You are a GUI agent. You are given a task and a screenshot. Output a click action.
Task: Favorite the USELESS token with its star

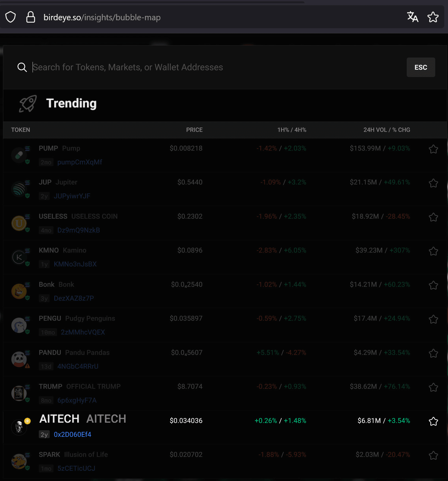pos(433,217)
